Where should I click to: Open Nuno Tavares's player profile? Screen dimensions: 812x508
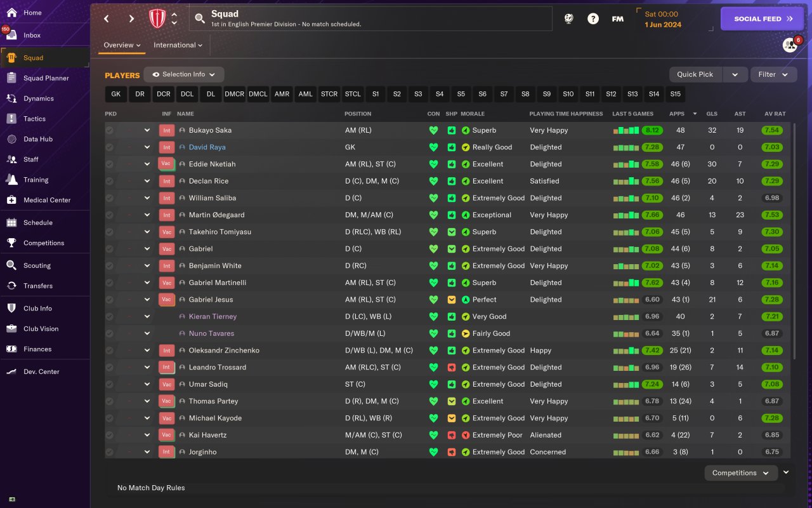click(211, 333)
